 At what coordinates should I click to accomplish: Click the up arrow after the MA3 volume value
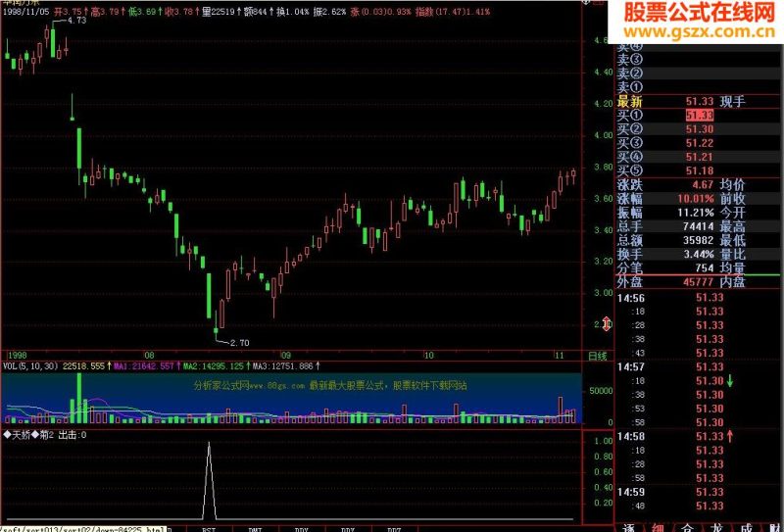[x=318, y=366]
